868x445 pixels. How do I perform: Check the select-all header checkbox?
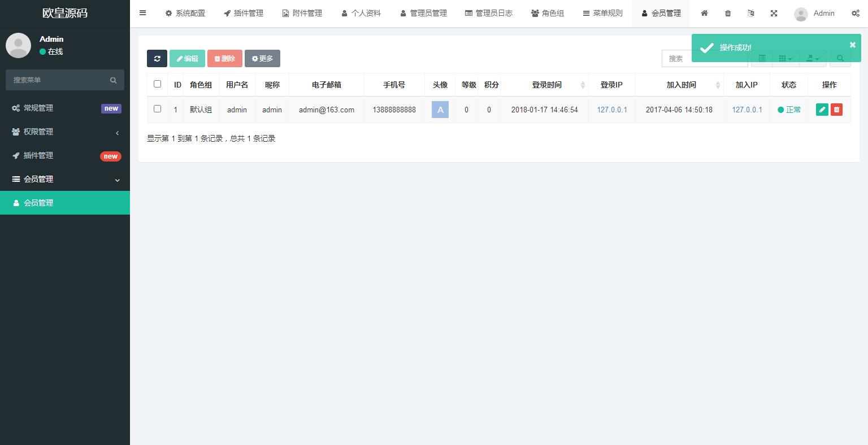point(157,84)
